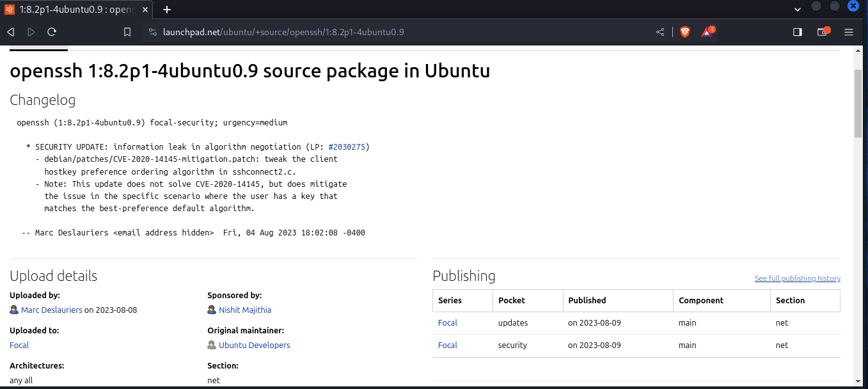Image resolution: width=868 pixels, height=389 pixels.
Task: Open Nishit Majithia sponsor profile link
Action: (x=245, y=310)
